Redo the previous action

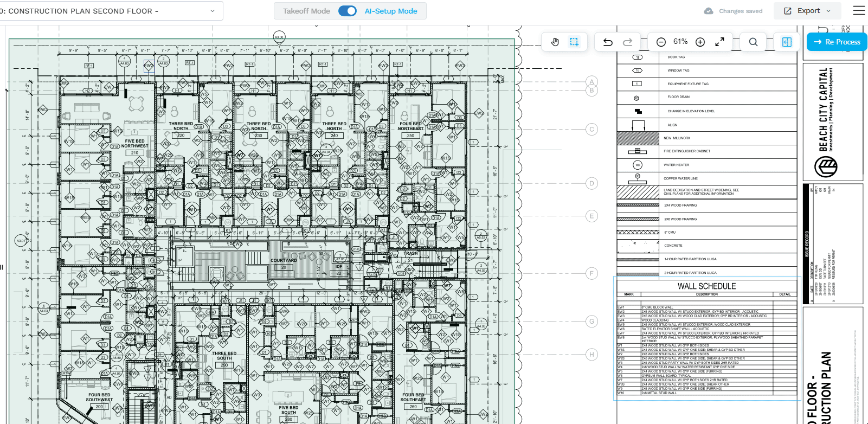pyautogui.click(x=627, y=42)
